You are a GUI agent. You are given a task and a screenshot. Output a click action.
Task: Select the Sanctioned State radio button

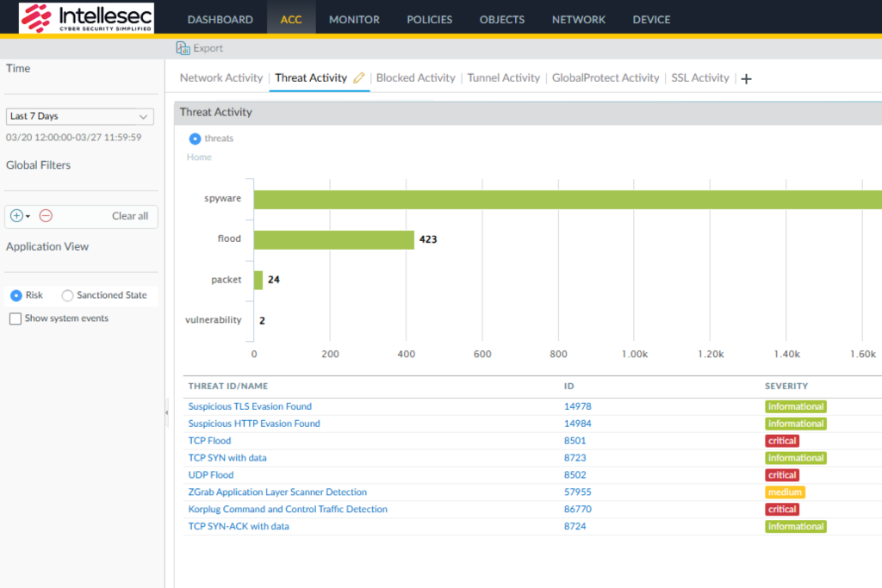[67, 295]
